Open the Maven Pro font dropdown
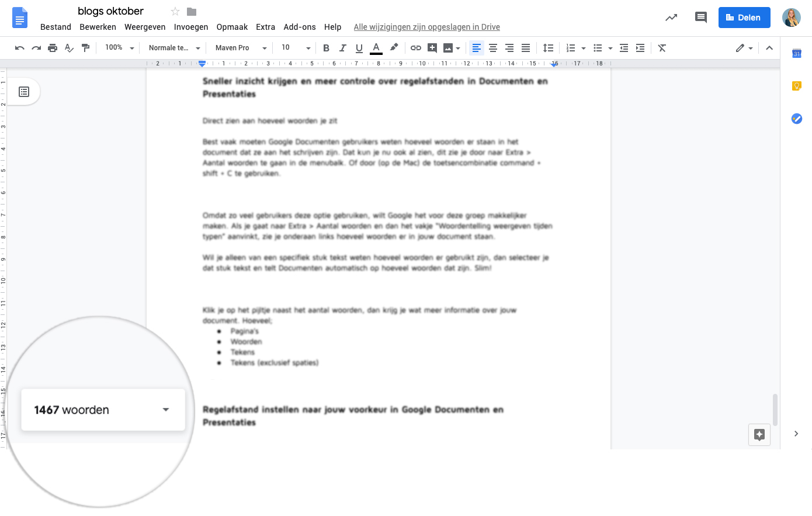The height and width of the screenshot is (516, 812). [240, 48]
